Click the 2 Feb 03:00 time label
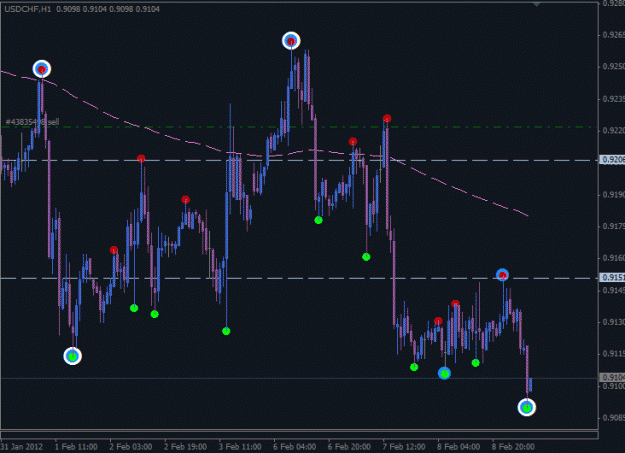The height and width of the screenshot is (453, 625). tap(131, 447)
